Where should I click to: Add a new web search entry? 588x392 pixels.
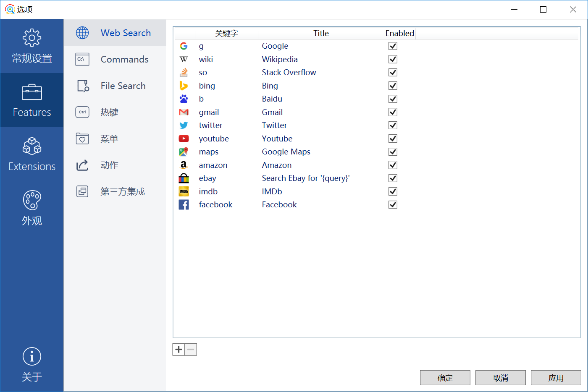178,349
